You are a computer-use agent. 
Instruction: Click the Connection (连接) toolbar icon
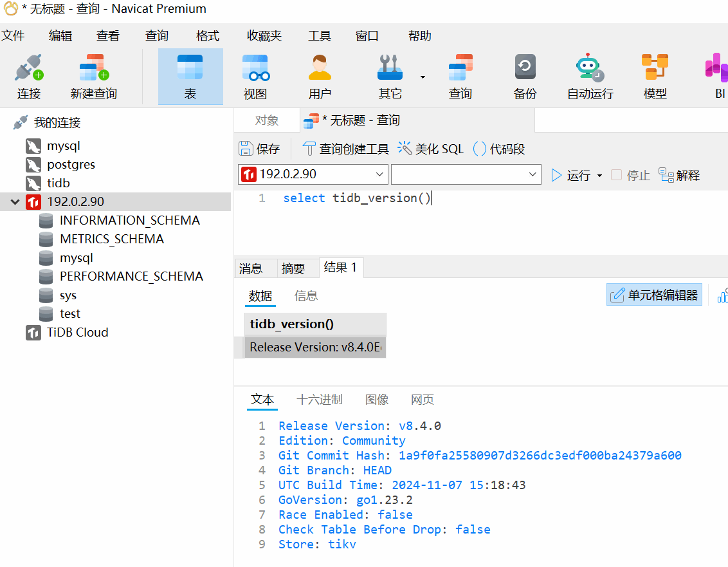(x=29, y=77)
